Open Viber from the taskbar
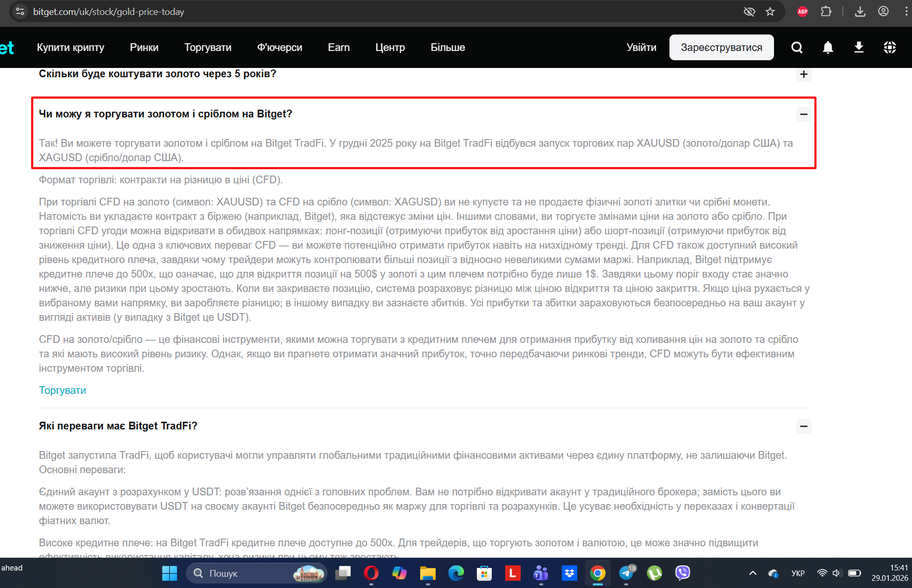 coord(682,573)
